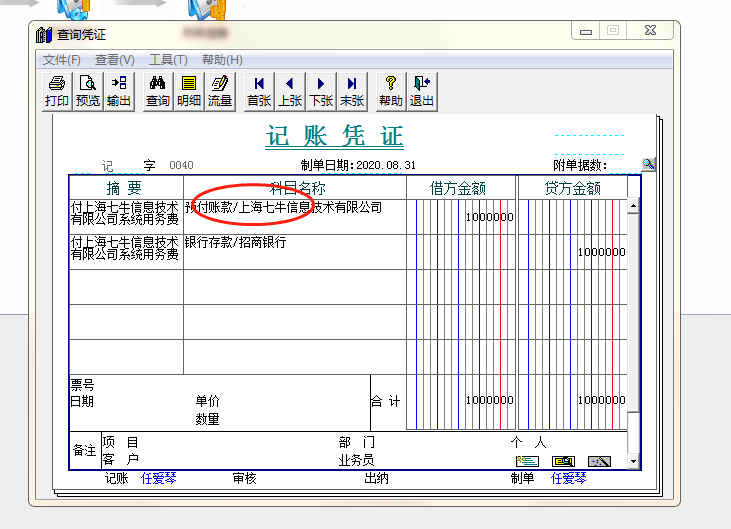Click the 帮助 help toolbar icon
This screenshot has height=529, width=731.
tap(391, 91)
